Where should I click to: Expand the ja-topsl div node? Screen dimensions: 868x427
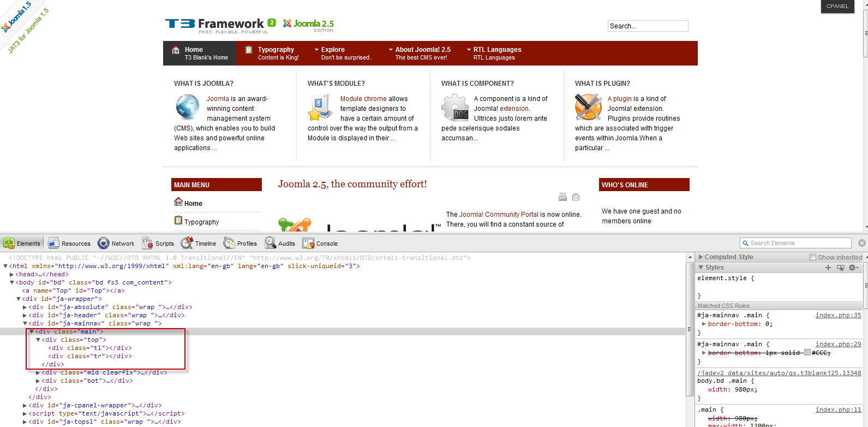click(25, 422)
